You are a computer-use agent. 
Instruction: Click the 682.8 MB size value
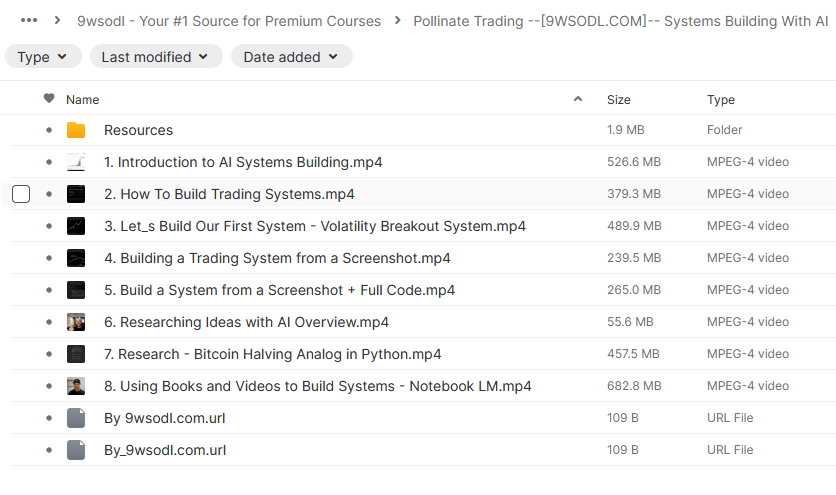[634, 386]
